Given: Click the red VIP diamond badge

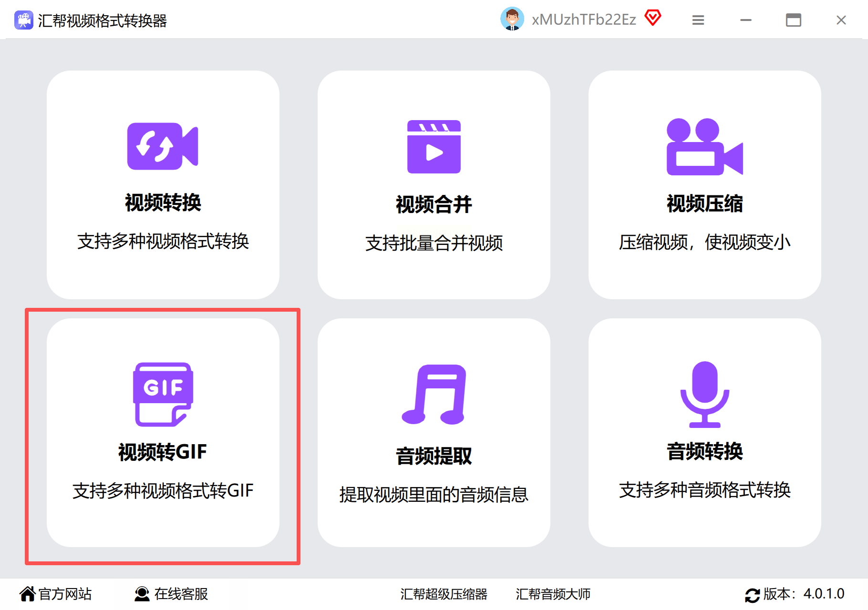Looking at the screenshot, I should click(653, 18).
